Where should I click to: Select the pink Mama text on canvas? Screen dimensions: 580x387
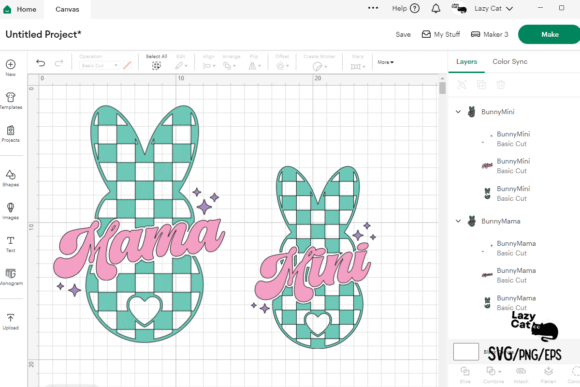[x=139, y=248]
